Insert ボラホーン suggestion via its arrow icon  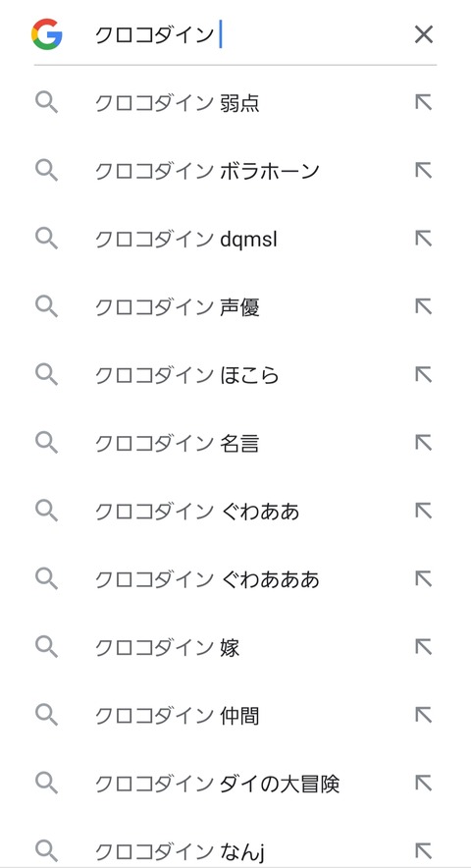pos(423,171)
